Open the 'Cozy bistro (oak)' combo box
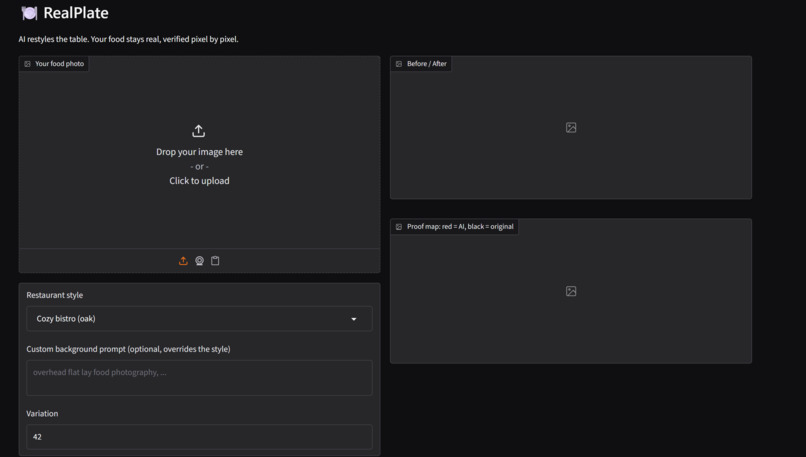This screenshot has width=806, height=457. point(199,319)
